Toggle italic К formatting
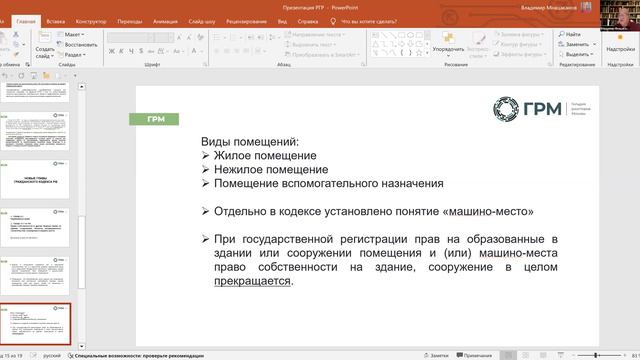The width and height of the screenshot is (640, 360). (x=121, y=51)
